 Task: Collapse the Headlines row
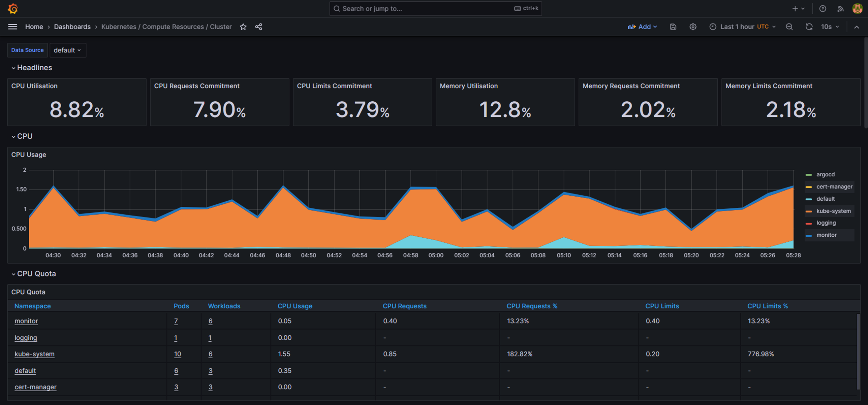click(34, 68)
